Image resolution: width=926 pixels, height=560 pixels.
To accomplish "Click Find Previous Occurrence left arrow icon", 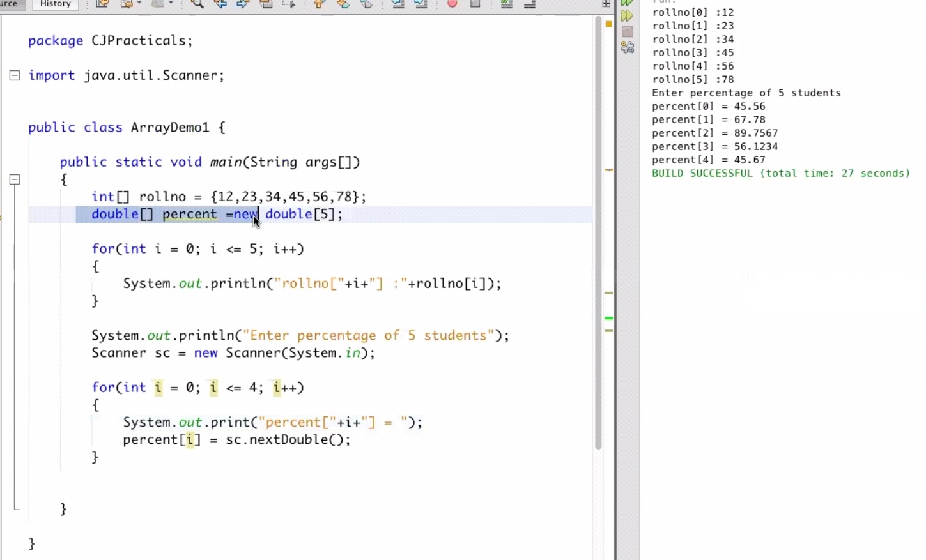I will click(220, 4).
